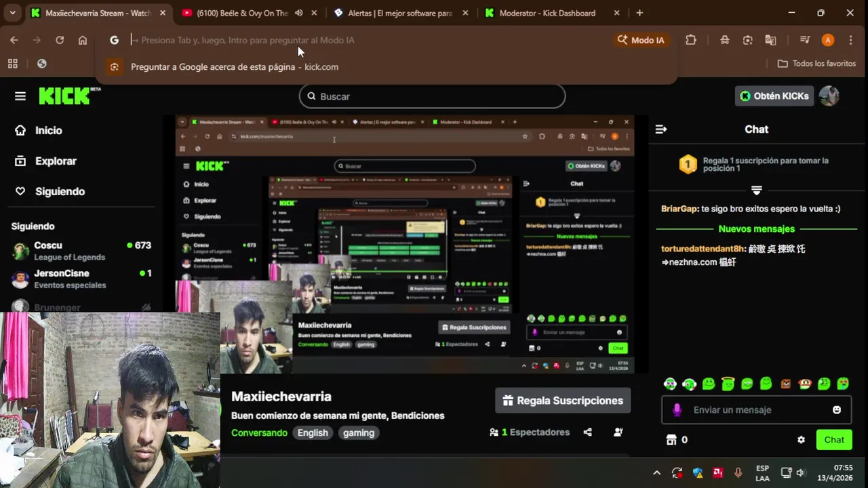The height and width of the screenshot is (488, 868).
Task: Mute the YouTube tab speaker icon
Action: pyautogui.click(x=299, y=13)
